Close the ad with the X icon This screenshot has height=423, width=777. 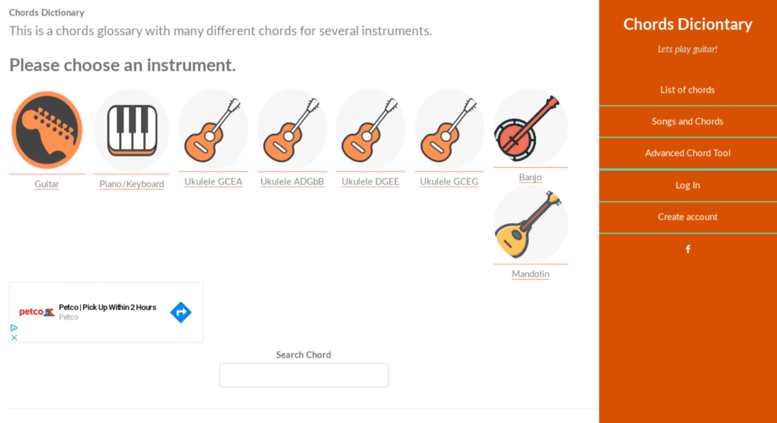pyautogui.click(x=14, y=337)
